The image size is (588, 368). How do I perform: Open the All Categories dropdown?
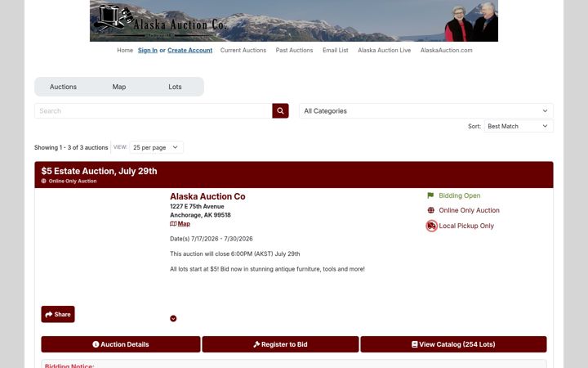[426, 110]
